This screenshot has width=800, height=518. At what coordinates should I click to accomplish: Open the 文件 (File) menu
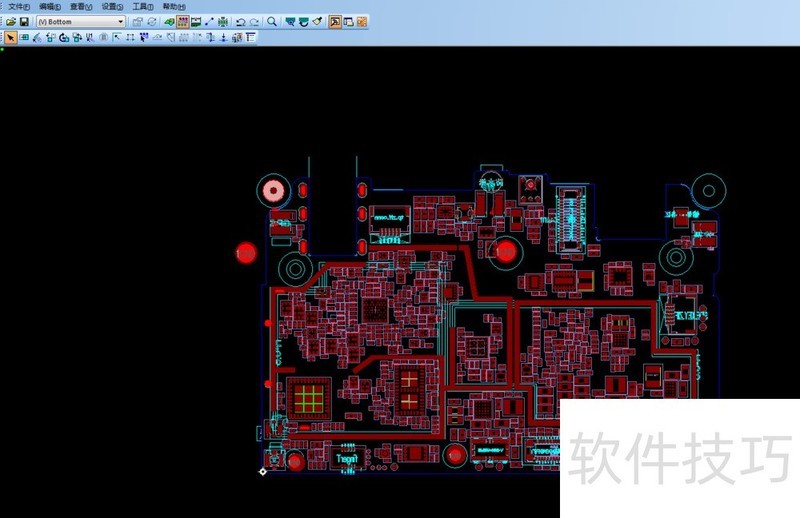coord(19,7)
